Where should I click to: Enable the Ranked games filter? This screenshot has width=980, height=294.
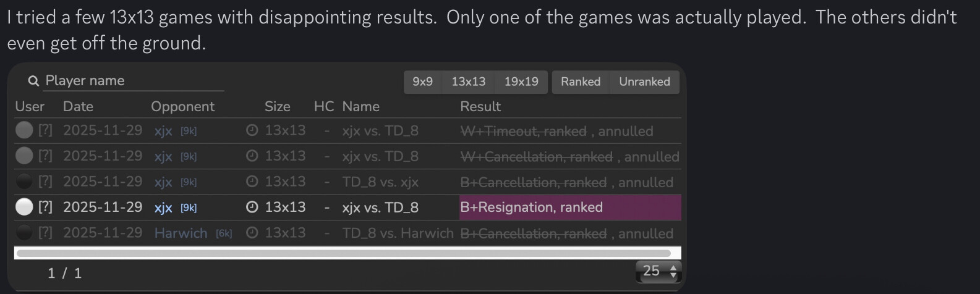(x=581, y=82)
